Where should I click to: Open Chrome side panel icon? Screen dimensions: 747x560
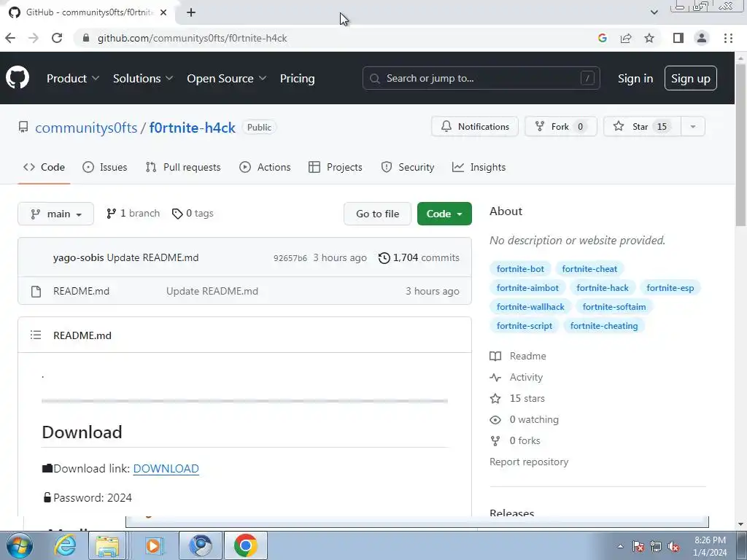(x=678, y=38)
